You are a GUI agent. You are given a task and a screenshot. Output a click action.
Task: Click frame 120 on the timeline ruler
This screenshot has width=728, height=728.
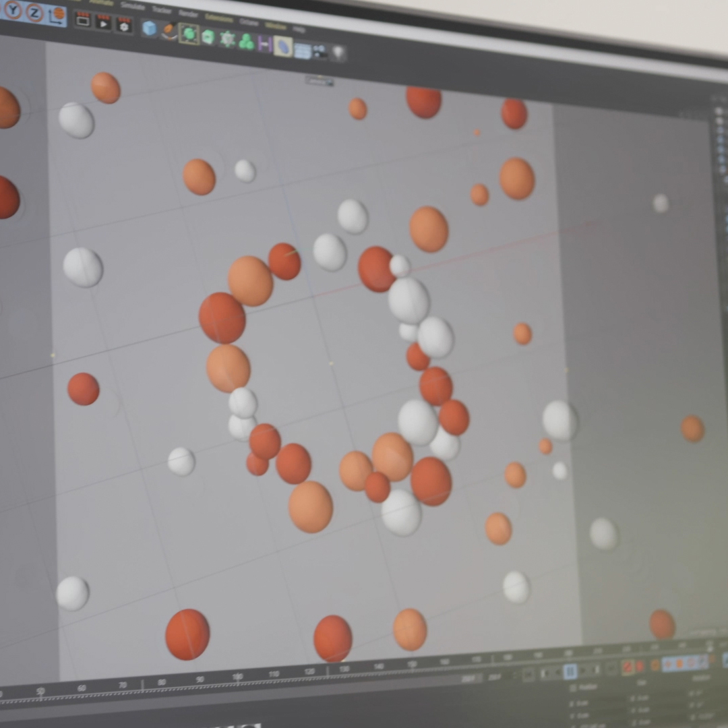(309, 671)
